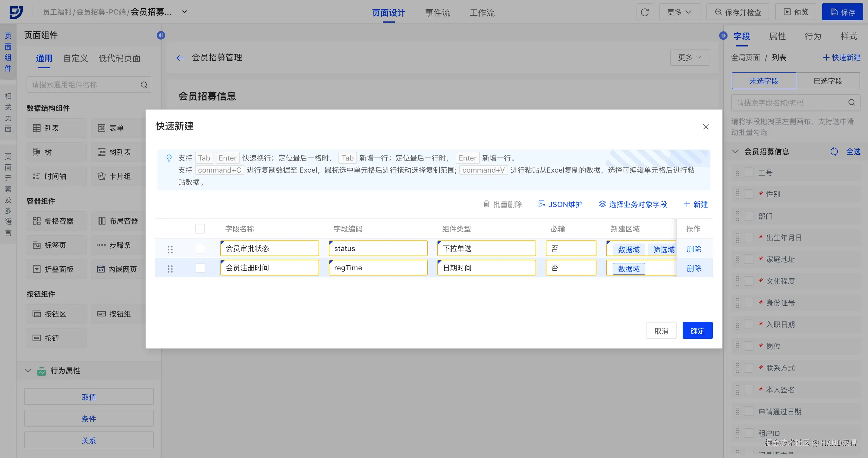Switch to the 事件流 tab
Viewport: 868px width, 458px height.
tap(437, 13)
